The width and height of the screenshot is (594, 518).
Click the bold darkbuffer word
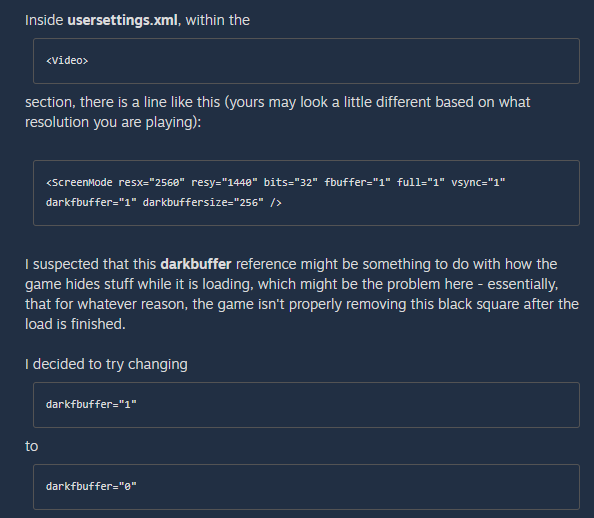point(195,264)
